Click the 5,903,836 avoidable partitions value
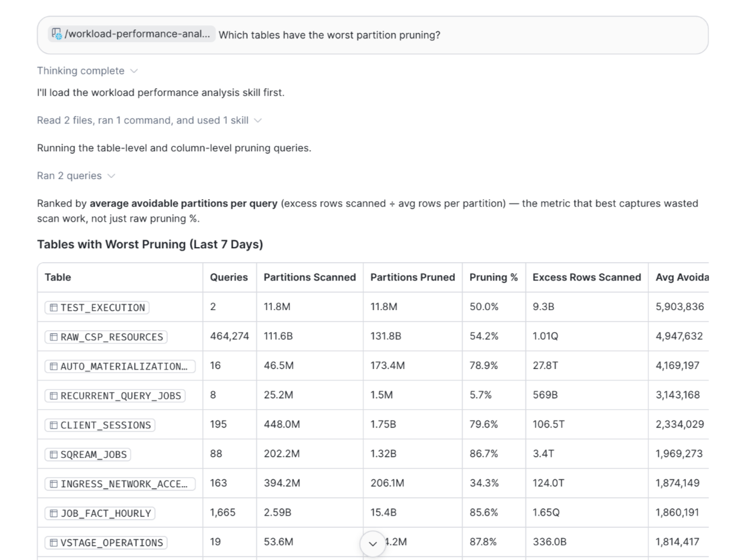The image size is (731, 560). pyautogui.click(x=680, y=307)
